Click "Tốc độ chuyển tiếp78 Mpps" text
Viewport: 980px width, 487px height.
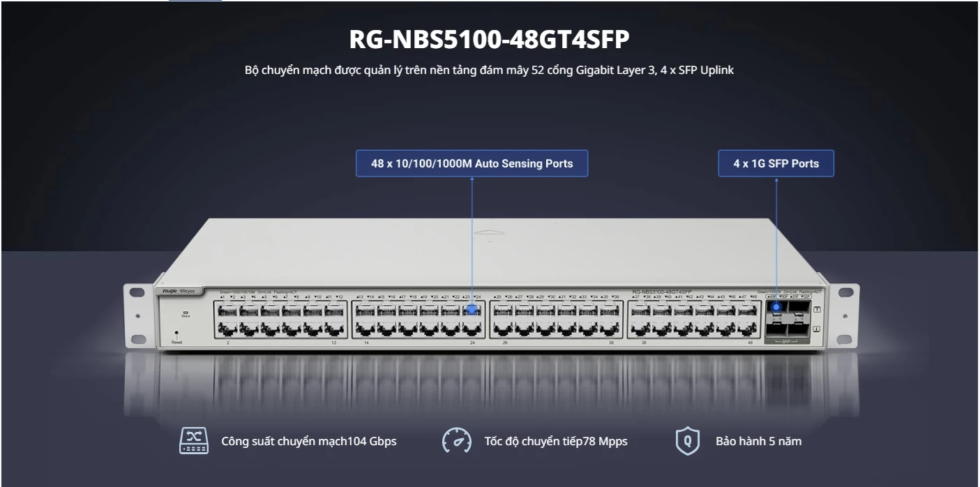pyautogui.click(x=556, y=441)
